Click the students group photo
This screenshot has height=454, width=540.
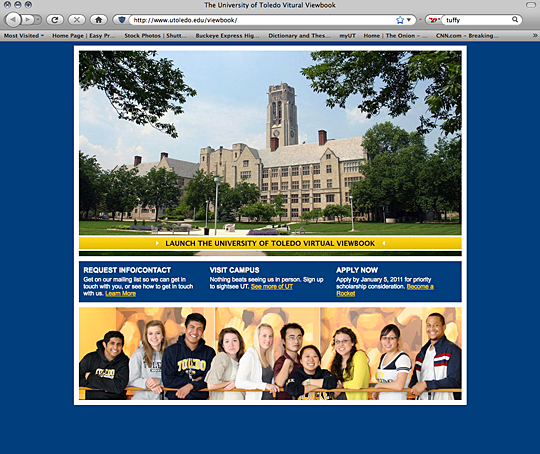pos(270,353)
